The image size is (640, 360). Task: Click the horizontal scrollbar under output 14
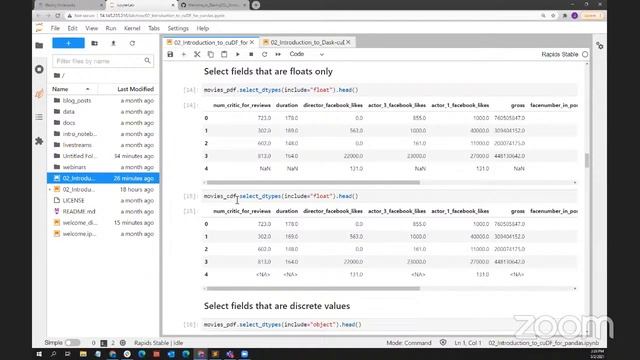tap(313, 182)
